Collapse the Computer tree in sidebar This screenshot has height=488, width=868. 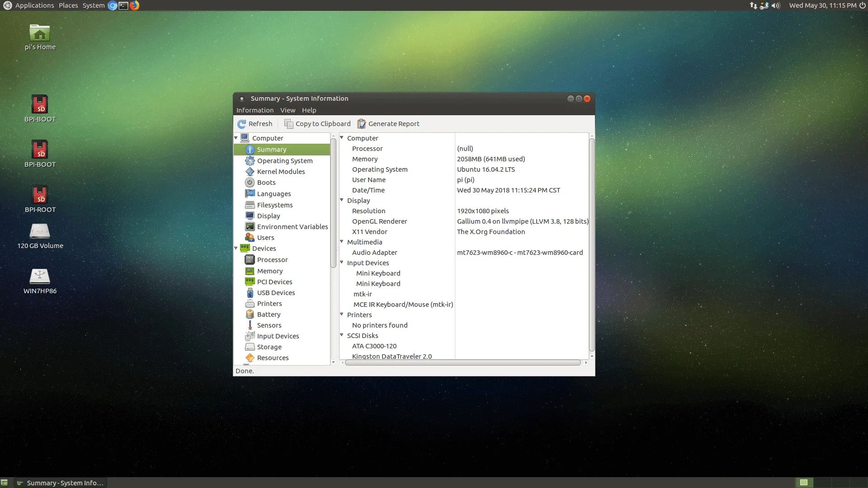[236, 138]
